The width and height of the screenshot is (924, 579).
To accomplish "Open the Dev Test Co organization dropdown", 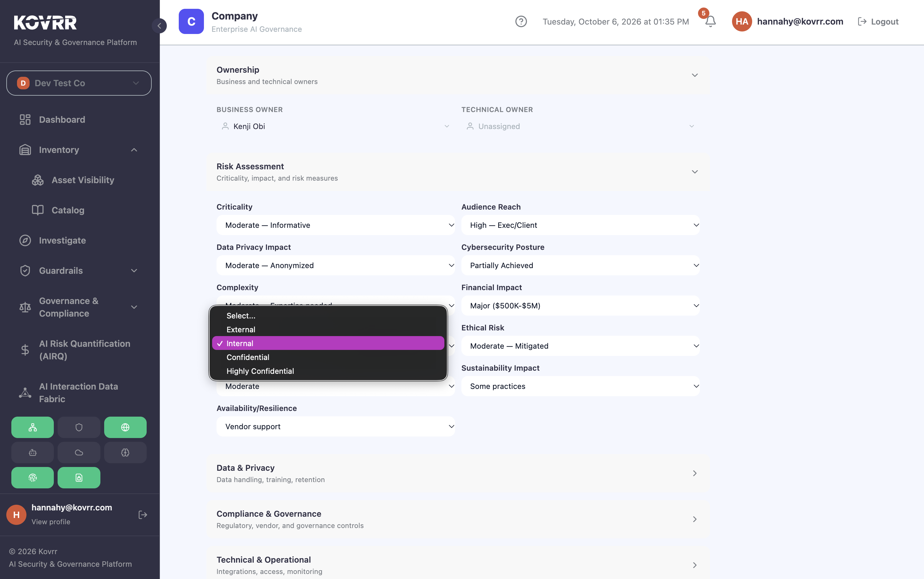I will coord(79,83).
